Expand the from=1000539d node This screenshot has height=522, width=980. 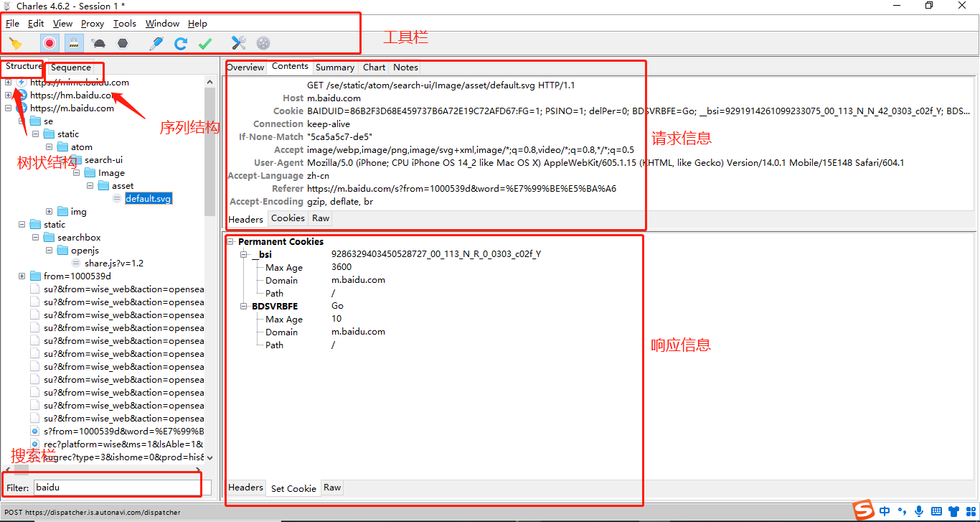pyautogui.click(x=22, y=276)
